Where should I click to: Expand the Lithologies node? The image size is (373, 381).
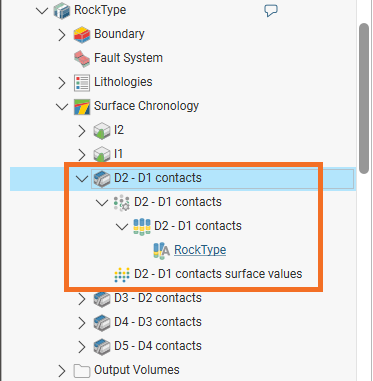62,83
